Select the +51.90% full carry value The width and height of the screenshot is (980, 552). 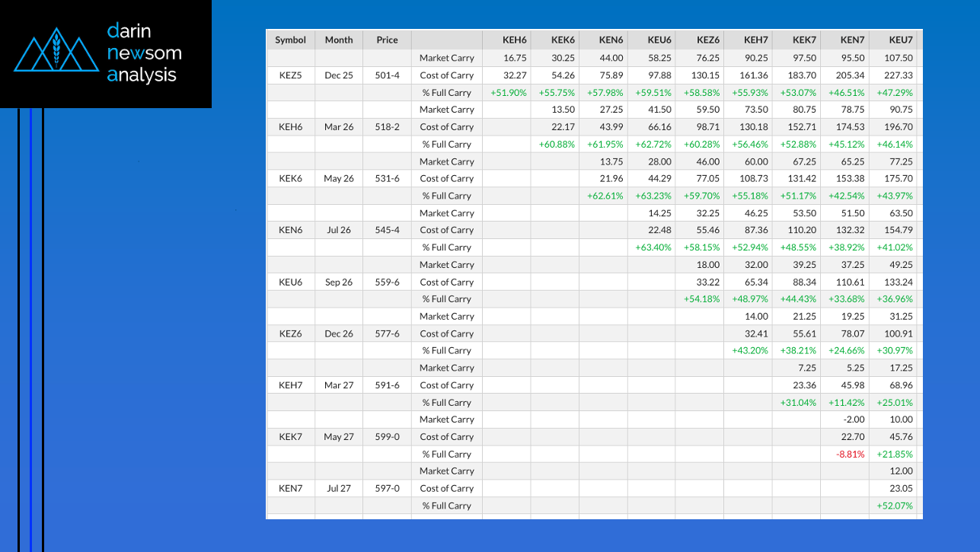click(509, 93)
